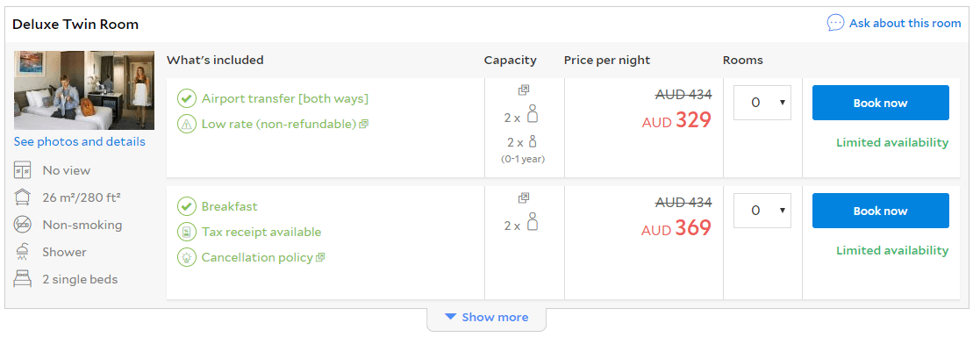Click the green checkmark beside Airport transfer
This screenshot has width=980, height=337.
pos(186,99)
